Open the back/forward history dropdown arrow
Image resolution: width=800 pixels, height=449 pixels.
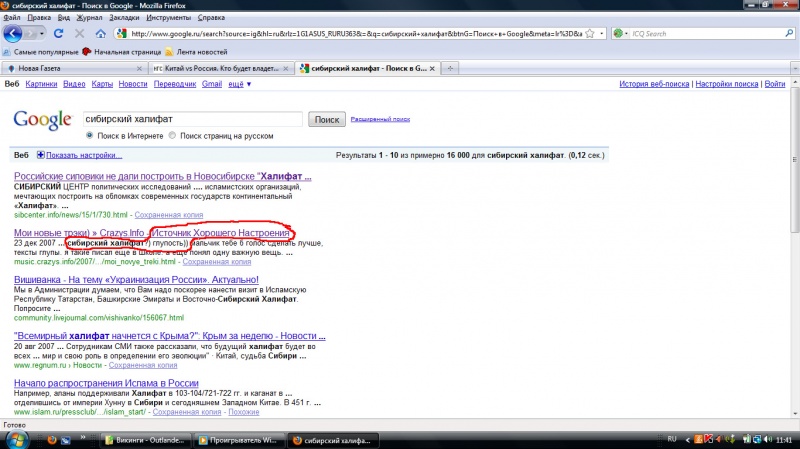click(42, 34)
